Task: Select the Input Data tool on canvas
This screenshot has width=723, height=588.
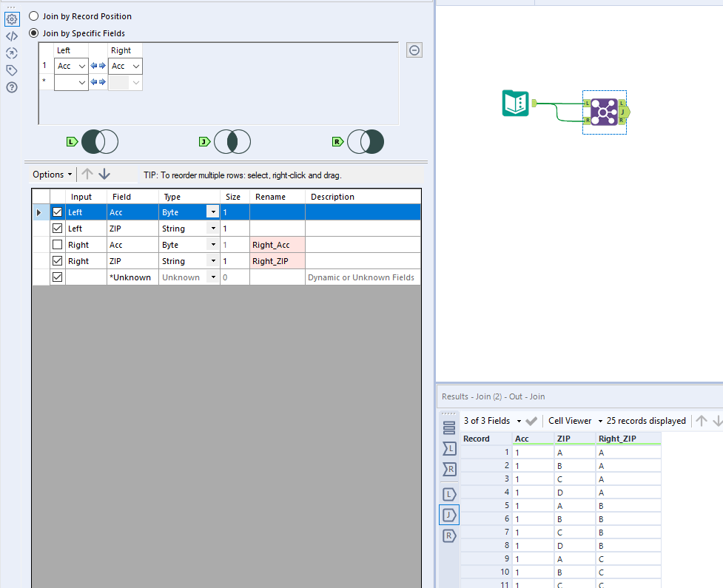Action: tap(515, 103)
